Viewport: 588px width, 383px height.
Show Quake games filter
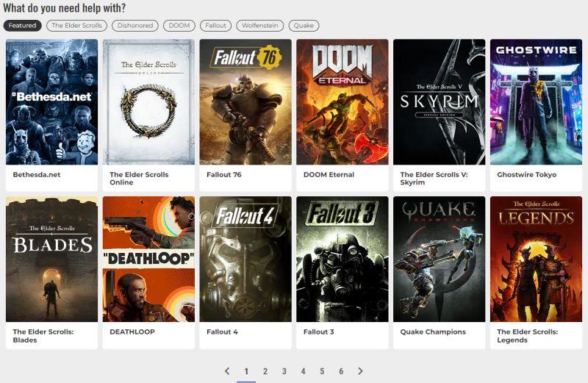304,26
